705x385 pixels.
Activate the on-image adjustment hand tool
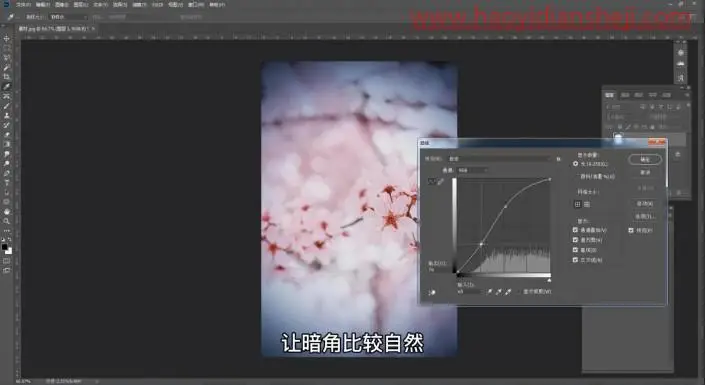click(x=432, y=292)
